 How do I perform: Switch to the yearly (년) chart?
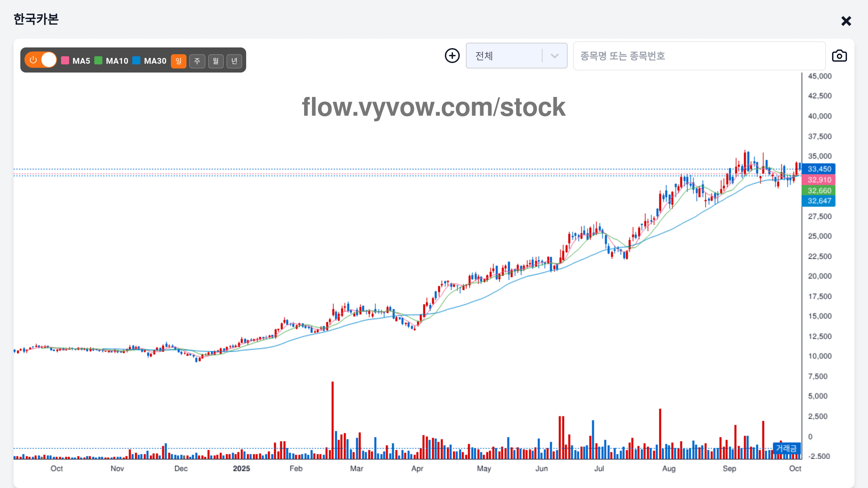(234, 61)
